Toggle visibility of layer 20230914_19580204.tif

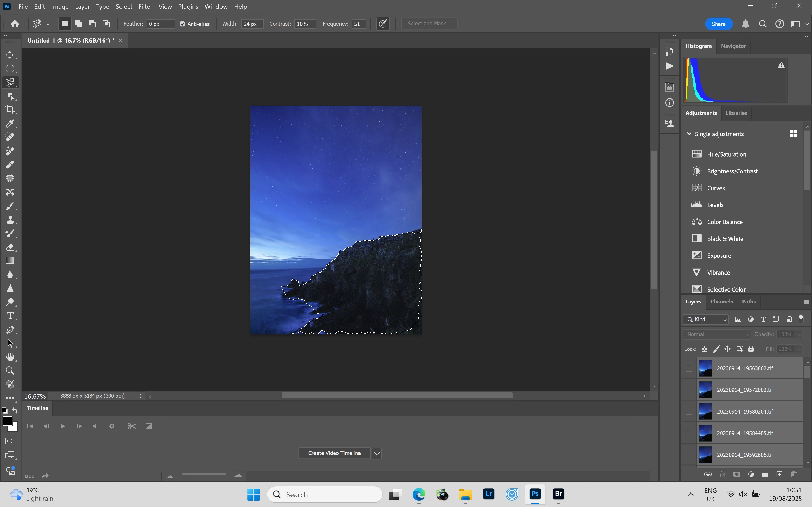point(689,411)
